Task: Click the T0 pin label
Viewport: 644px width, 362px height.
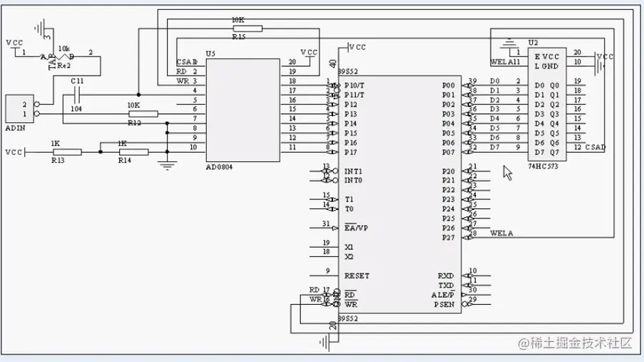Action: click(x=349, y=209)
